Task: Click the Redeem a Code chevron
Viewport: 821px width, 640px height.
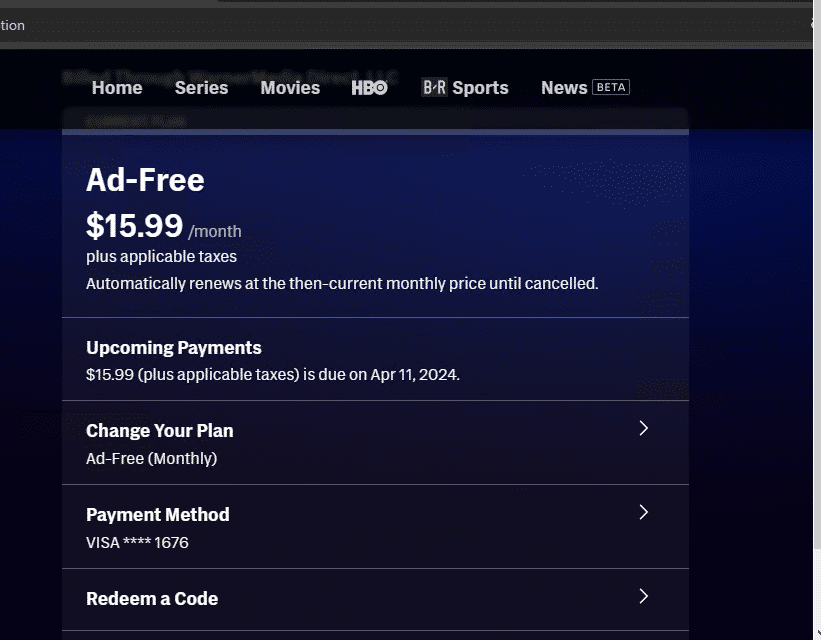Action: click(x=643, y=596)
